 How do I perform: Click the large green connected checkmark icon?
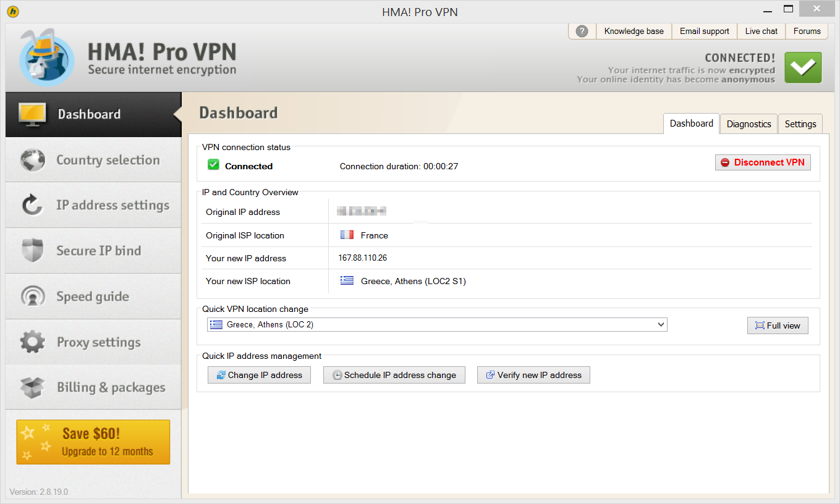[803, 67]
